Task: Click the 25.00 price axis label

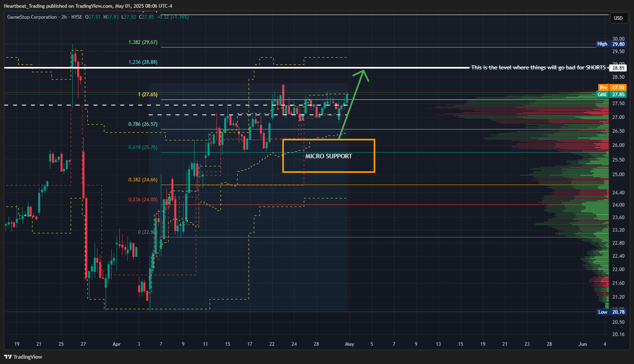Action: pos(619,174)
